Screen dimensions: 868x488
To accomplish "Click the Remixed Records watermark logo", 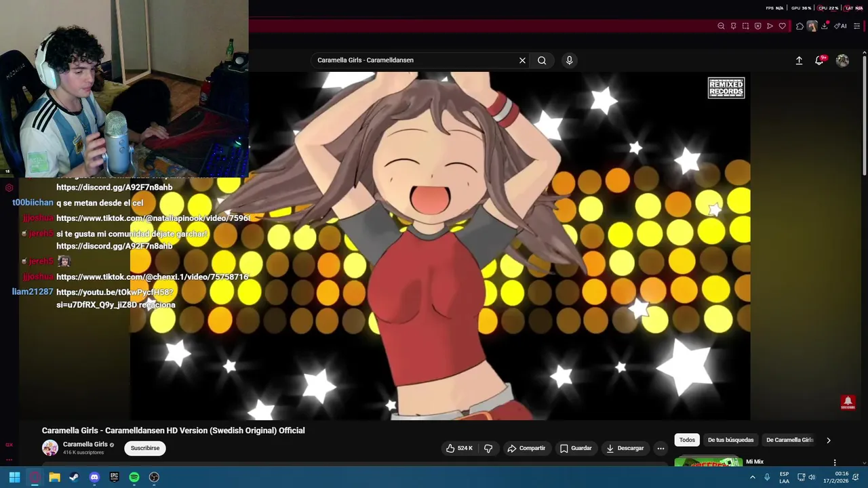I will (x=726, y=88).
